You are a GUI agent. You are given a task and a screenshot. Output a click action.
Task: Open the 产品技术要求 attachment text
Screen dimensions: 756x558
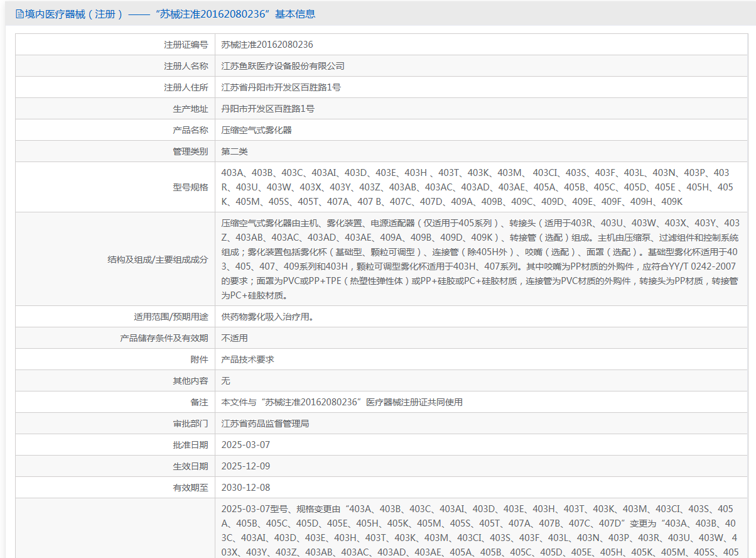coord(248,359)
